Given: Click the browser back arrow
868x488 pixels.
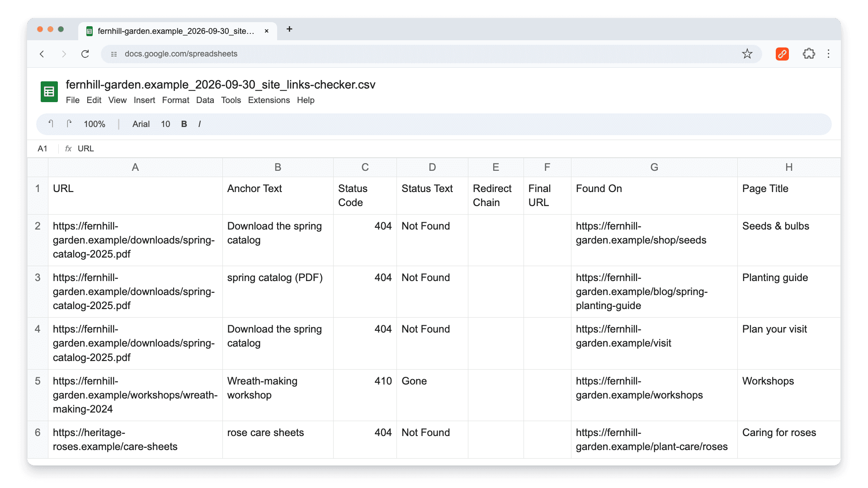Looking at the screenshot, I should pyautogui.click(x=42, y=54).
